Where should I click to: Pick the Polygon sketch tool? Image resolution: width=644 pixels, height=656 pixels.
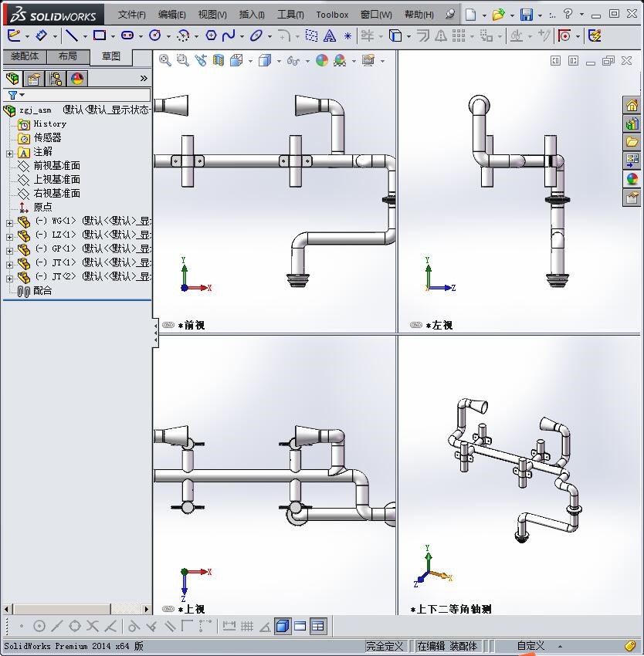point(211,36)
